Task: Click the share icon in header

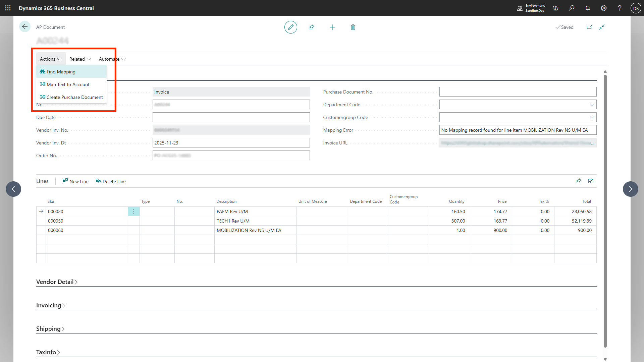Action: click(311, 27)
